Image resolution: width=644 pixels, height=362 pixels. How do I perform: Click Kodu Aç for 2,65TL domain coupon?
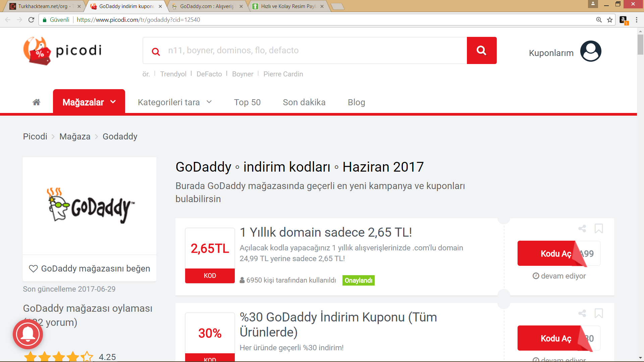coord(556,253)
